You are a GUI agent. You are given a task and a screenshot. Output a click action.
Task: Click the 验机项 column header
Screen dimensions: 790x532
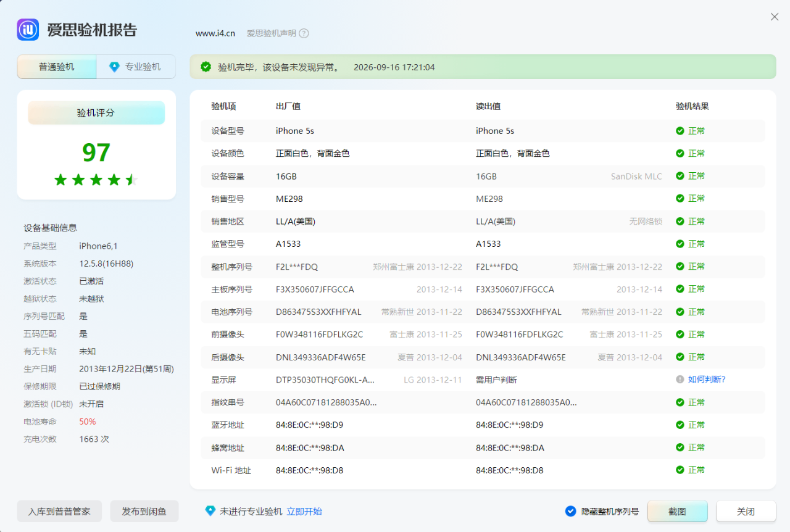[223, 106]
